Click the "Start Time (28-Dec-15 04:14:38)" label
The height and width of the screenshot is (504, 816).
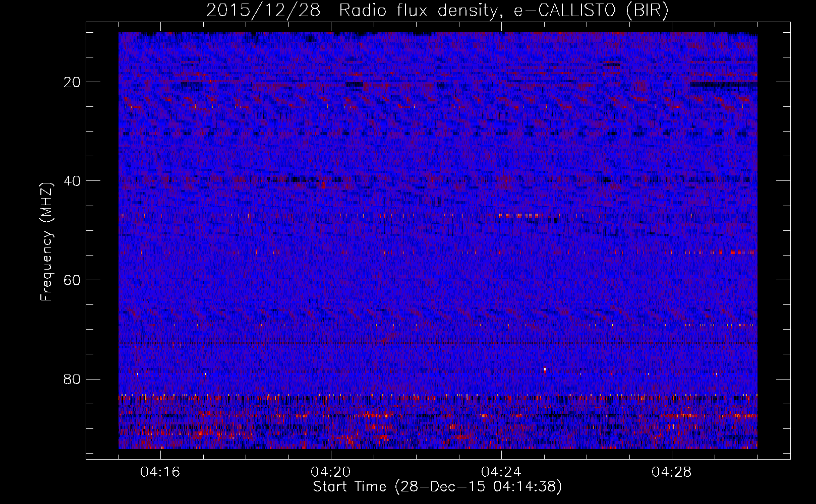click(437, 487)
